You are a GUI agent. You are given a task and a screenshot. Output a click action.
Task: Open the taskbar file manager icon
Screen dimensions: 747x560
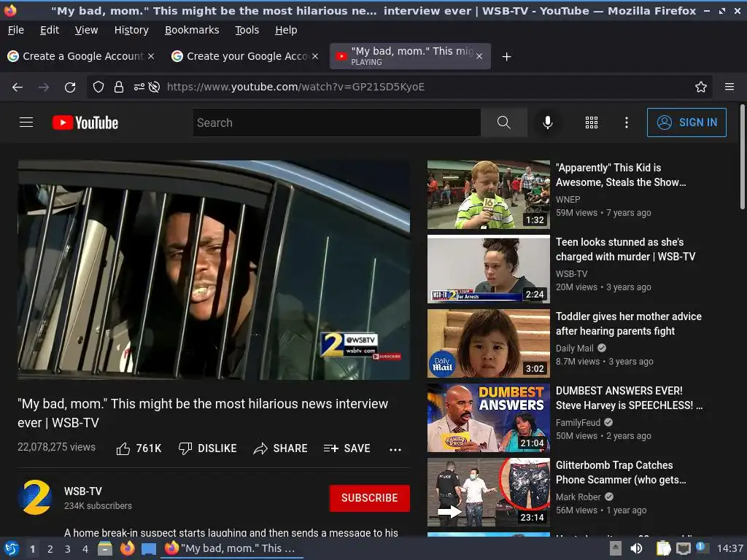(x=105, y=548)
